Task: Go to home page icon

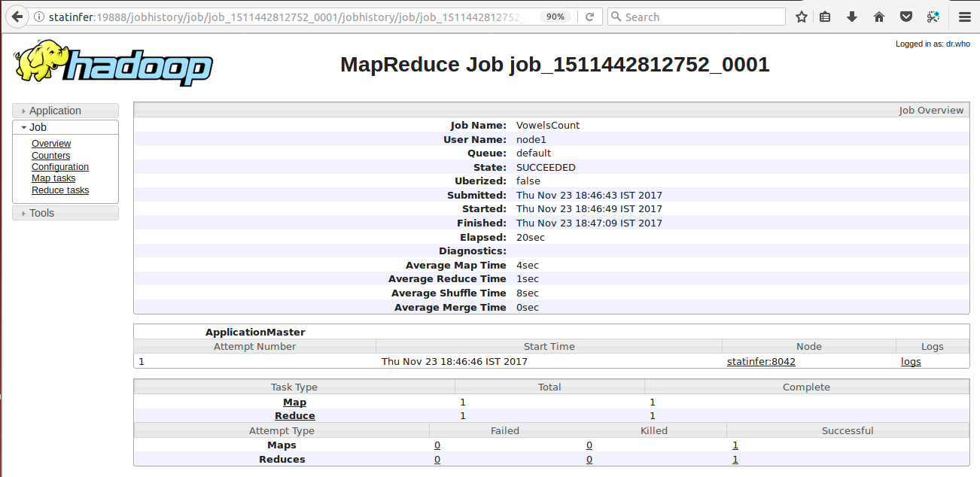Action: tap(879, 17)
